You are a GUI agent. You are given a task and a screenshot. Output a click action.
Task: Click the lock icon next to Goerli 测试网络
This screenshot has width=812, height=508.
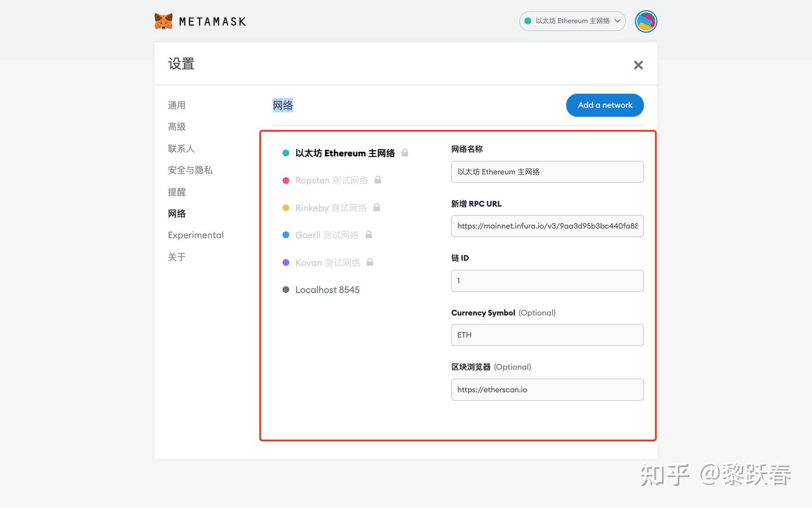368,235
